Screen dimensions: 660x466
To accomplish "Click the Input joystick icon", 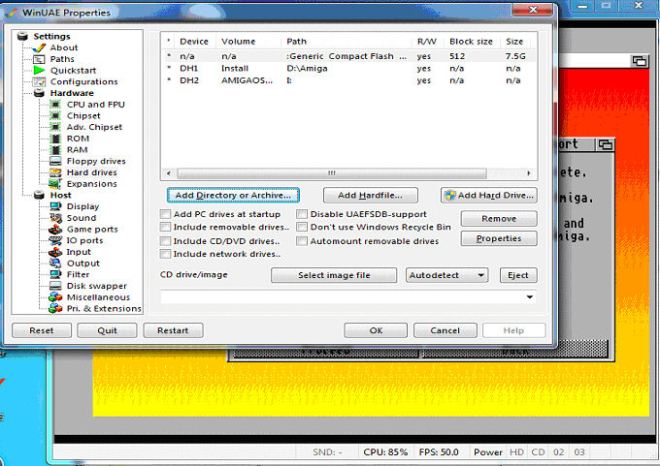I will 55,252.
